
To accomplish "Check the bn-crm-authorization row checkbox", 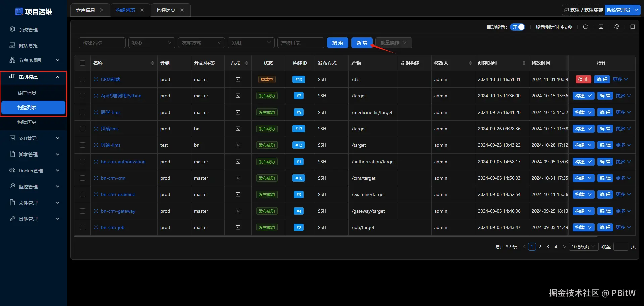I will [83, 162].
